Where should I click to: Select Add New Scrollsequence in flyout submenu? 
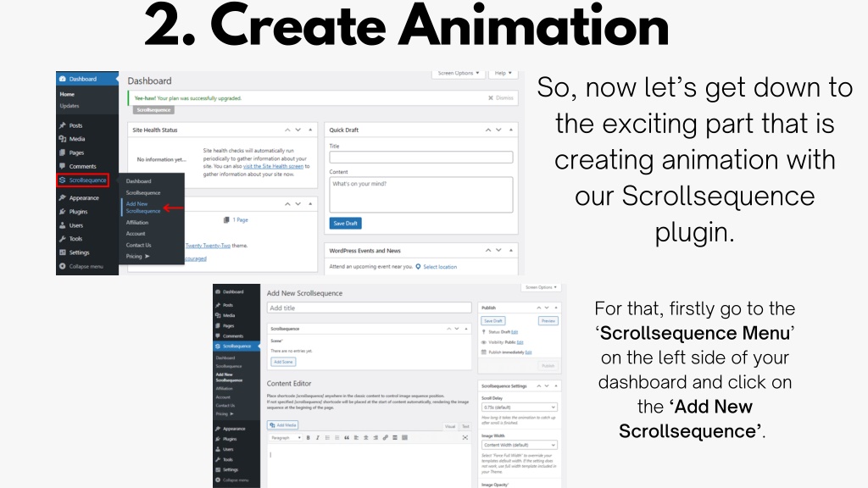pyautogui.click(x=142, y=208)
